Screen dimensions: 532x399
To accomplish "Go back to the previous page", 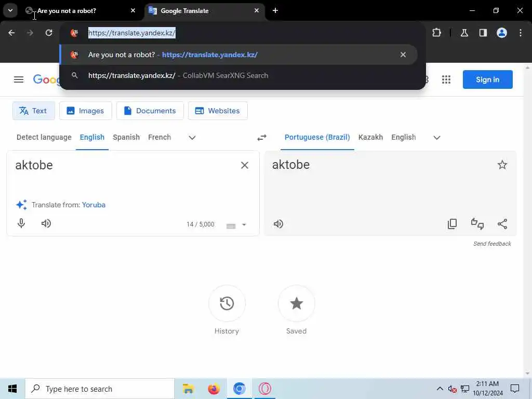I will click(11, 33).
